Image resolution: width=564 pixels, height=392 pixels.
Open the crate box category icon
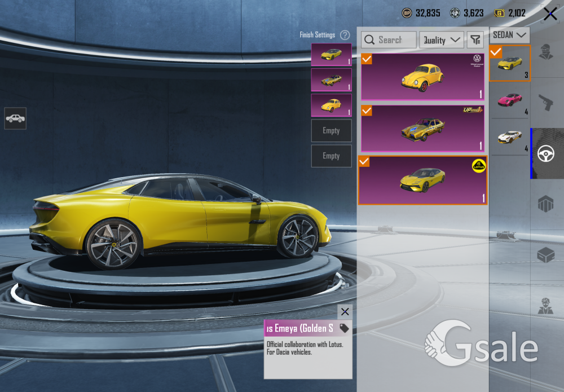click(x=547, y=255)
